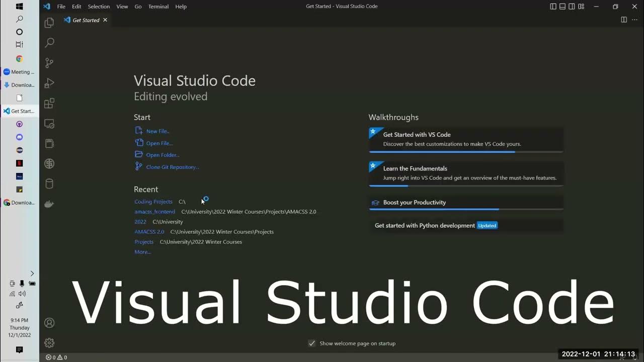Click the Open Folder... link
Image resolution: width=644 pixels, height=362 pixels.
(x=163, y=155)
